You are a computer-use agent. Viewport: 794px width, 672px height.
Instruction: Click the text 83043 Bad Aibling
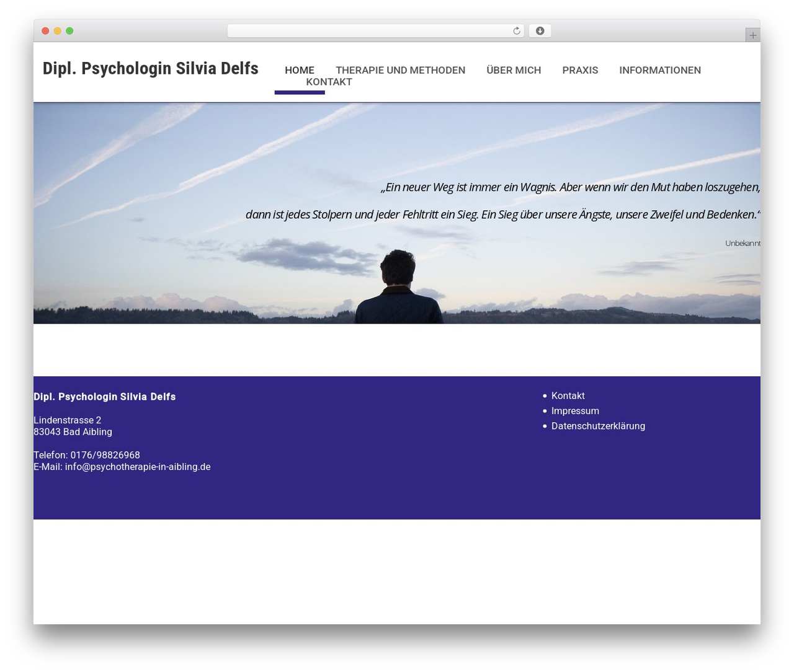73,432
